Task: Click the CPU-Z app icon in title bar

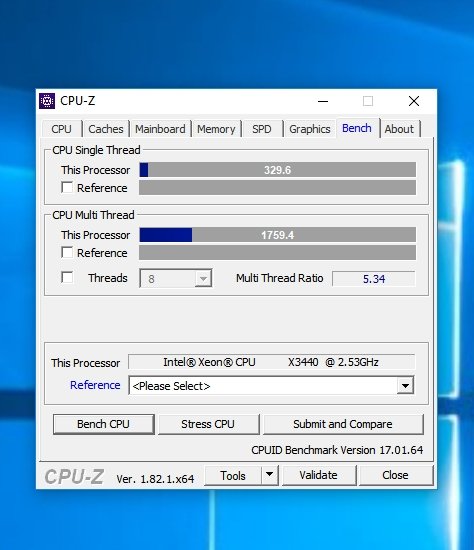Action: click(x=47, y=101)
